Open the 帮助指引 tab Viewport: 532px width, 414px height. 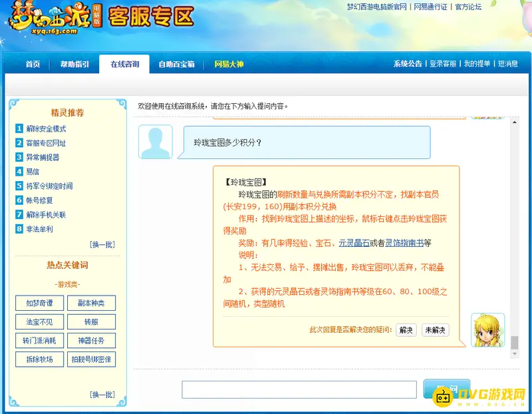[x=74, y=64]
